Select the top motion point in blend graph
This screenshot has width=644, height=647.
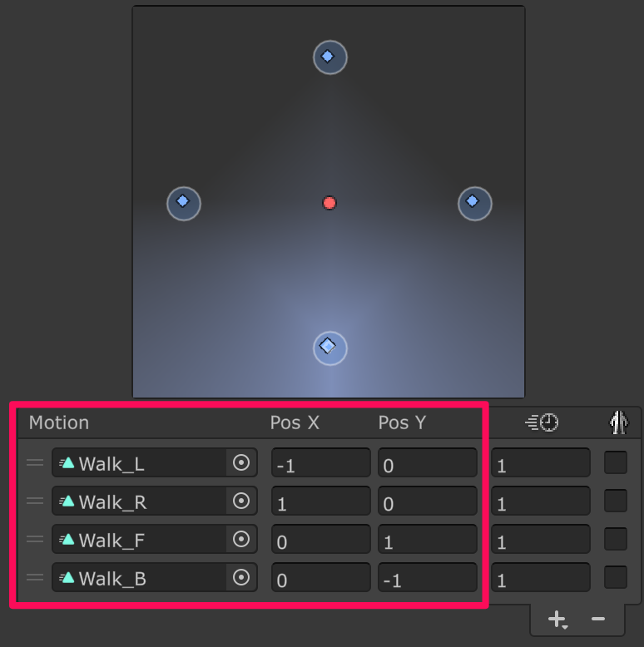329,57
